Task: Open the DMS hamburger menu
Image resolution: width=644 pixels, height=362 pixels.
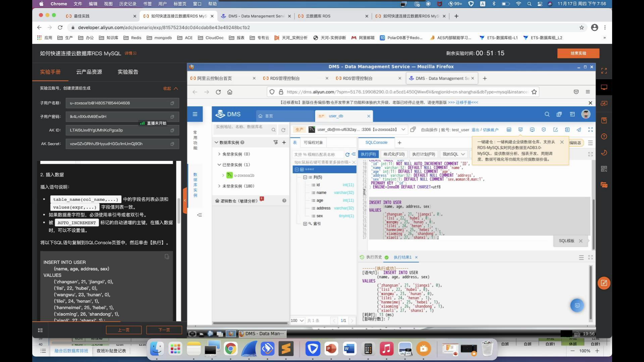Action: (x=195, y=114)
